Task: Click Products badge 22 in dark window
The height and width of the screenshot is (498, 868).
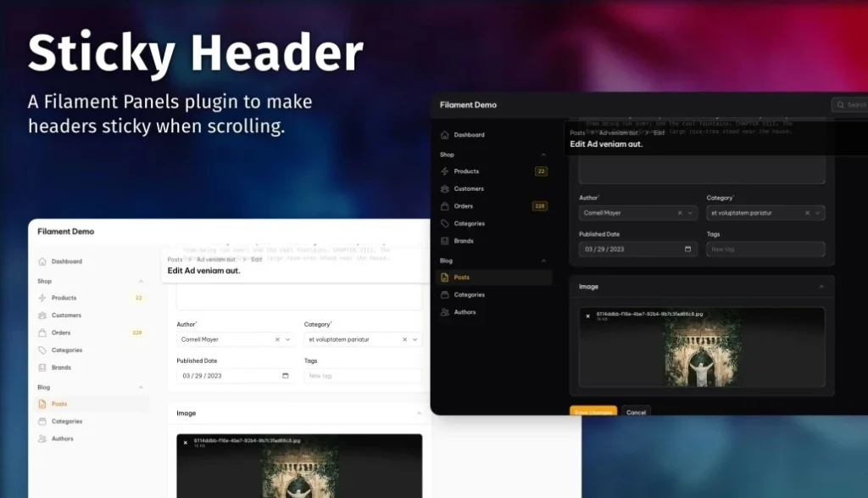Action: point(541,171)
